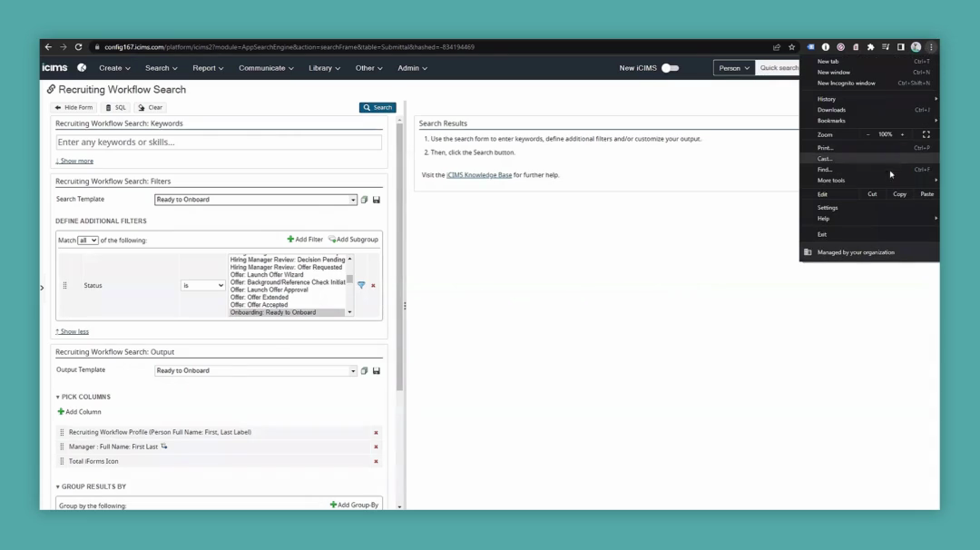Save the Search Template with the disk icon
The image size is (980, 550).
[377, 200]
